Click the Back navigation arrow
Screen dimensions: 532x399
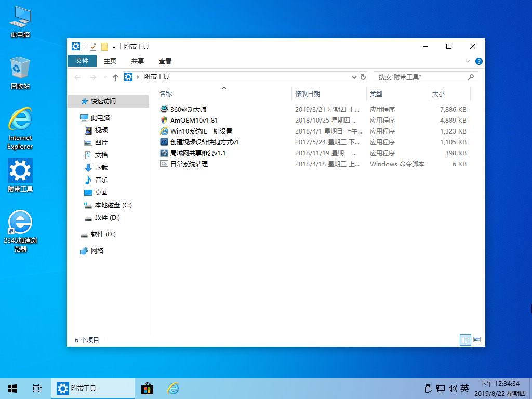(x=78, y=77)
